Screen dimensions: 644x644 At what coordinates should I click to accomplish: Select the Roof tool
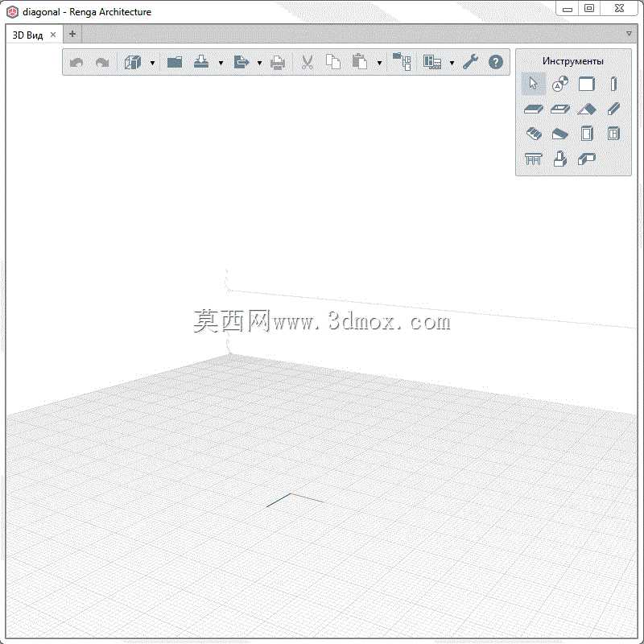click(587, 109)
